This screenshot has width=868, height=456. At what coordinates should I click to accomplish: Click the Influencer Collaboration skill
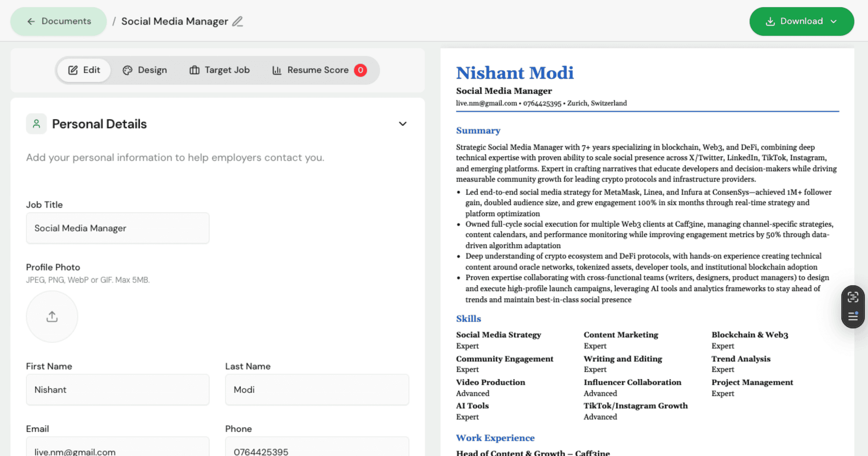coord(632,382)
